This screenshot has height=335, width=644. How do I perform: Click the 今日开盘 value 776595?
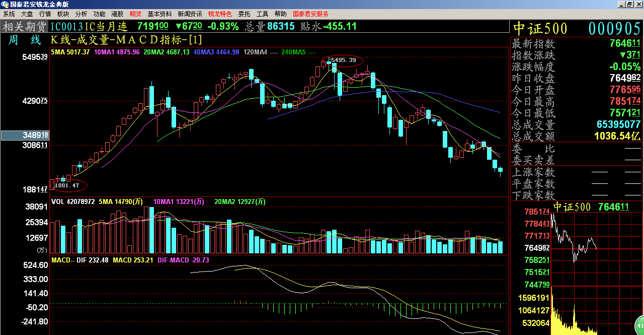click(x=625, y=90)
